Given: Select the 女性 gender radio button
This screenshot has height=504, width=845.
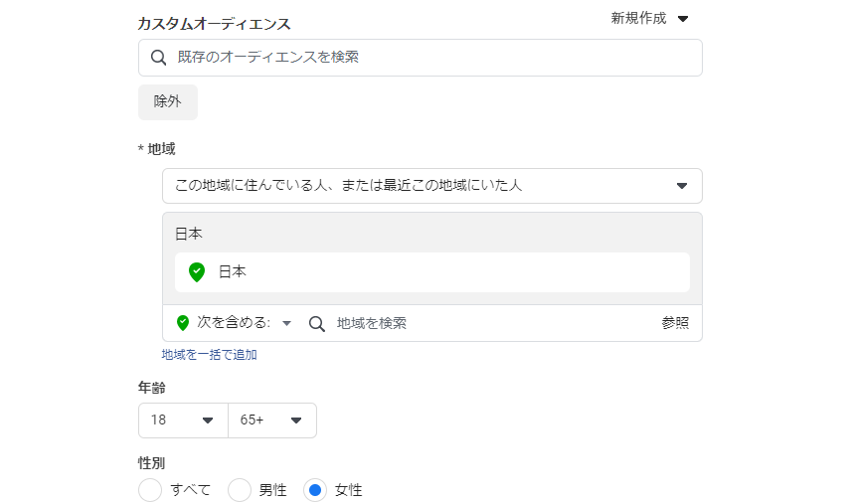Looking at the screenshot, I should [315, 490].
